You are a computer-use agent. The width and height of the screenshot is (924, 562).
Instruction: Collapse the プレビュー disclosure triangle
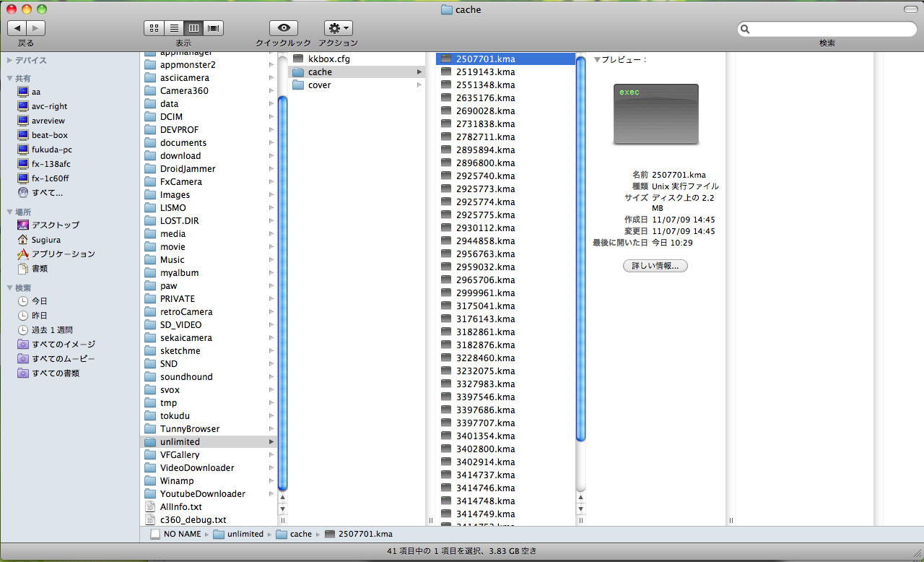point(597,60)
